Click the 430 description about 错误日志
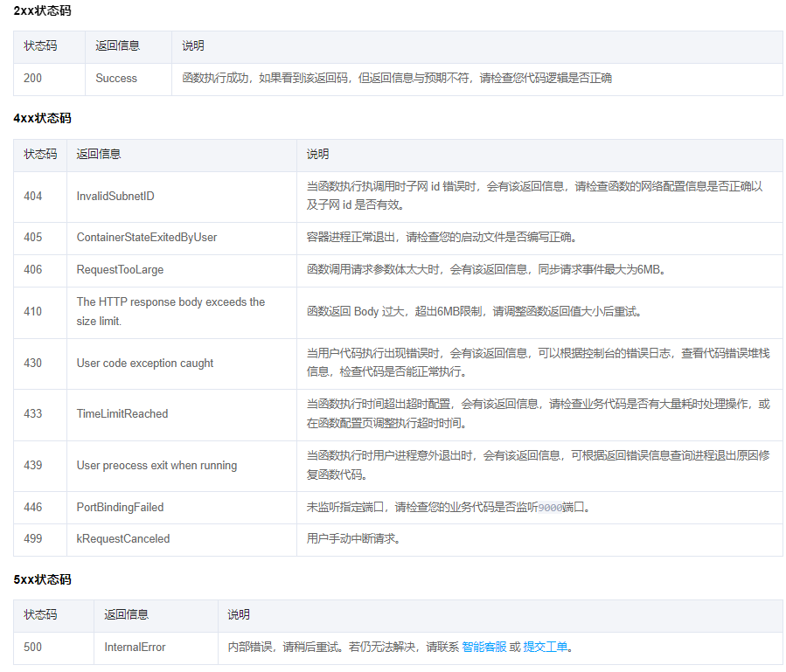 coord(538,363)
